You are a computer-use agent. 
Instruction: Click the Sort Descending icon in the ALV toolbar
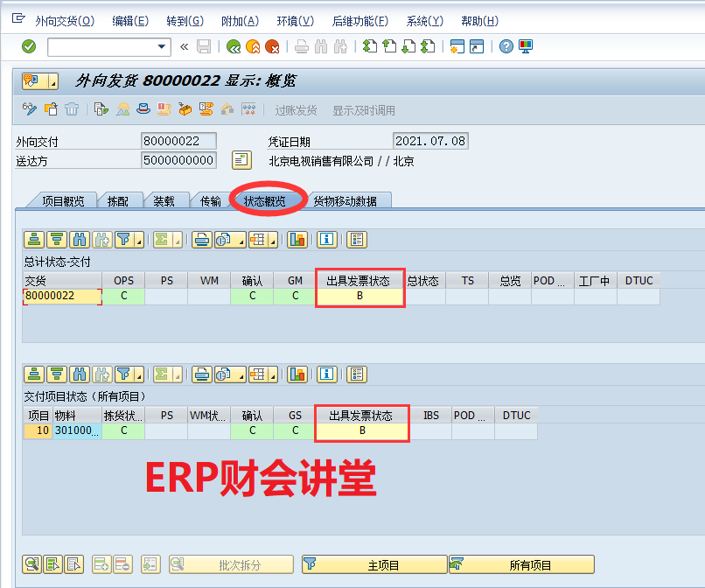click(x=55, y=239)
